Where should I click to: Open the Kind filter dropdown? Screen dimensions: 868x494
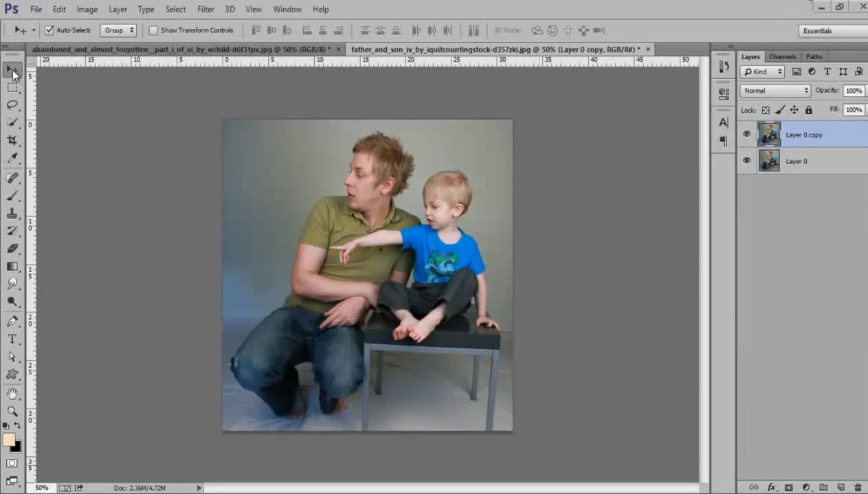click(x=762, y=71)
